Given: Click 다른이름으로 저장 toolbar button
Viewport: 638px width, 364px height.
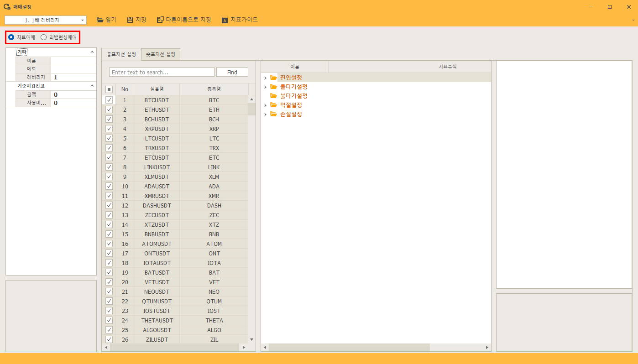Looking at the screenshot, I should click(184, 20).
